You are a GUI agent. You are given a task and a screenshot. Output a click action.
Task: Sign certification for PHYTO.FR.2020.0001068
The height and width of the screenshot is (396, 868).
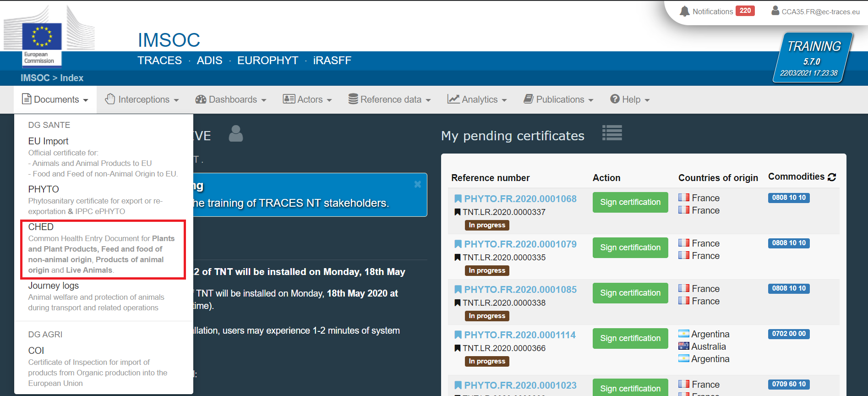(630, 202)
